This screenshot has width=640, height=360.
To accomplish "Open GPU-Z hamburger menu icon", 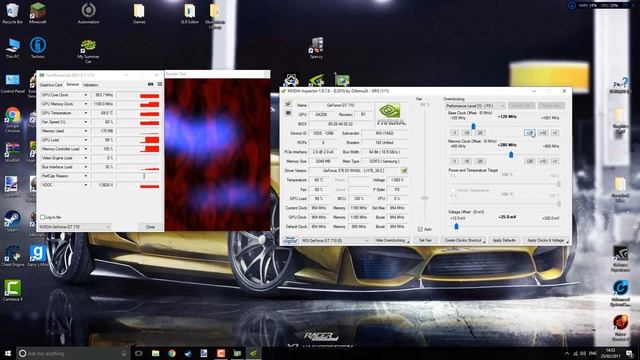I will pyautogui.click(x=160, y=84).
